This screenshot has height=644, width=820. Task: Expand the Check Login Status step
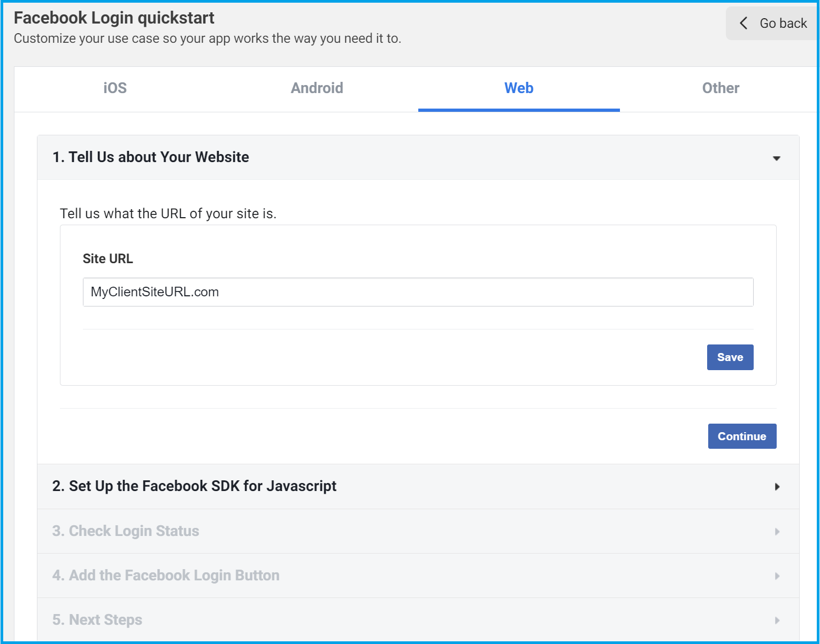point(418,531)
